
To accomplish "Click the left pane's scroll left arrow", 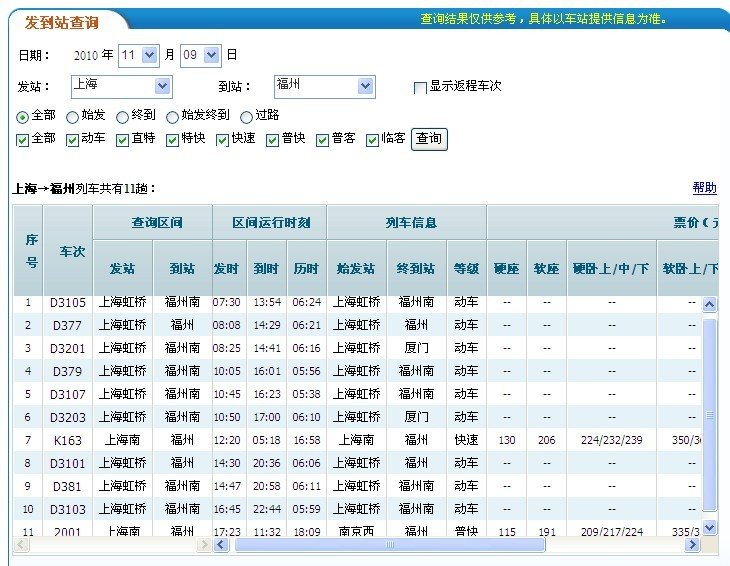I will coord(20,544).
